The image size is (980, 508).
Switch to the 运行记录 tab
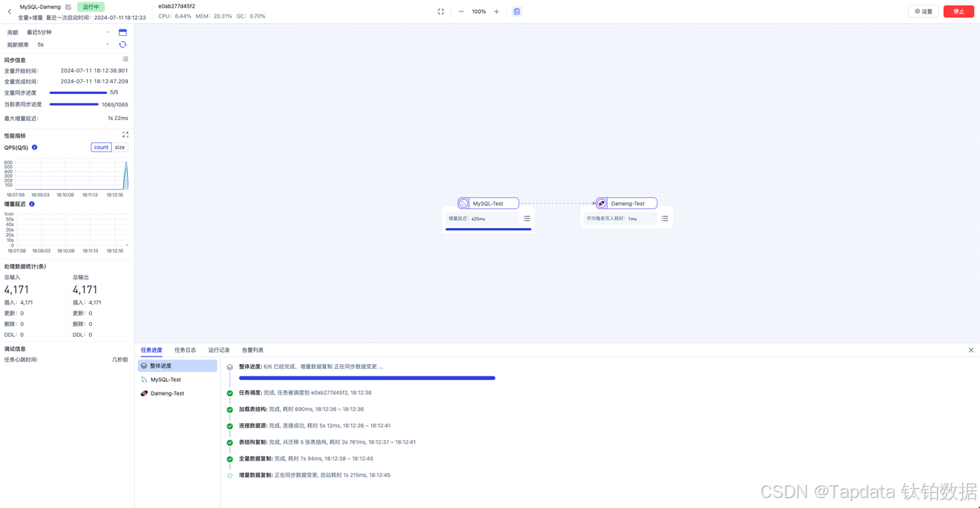point(219,350)
